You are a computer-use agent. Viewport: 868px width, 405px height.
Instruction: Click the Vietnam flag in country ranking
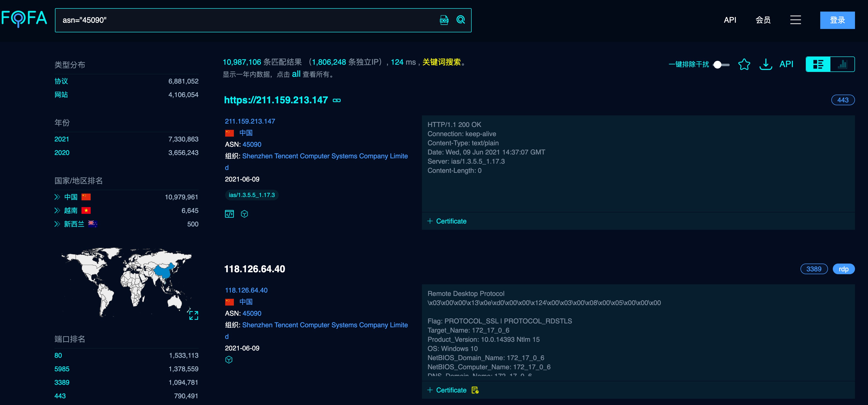(86, 210)
